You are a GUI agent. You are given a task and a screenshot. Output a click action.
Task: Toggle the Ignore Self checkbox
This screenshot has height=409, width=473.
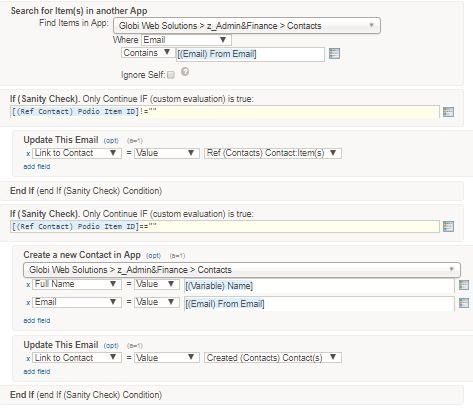coord(171,75)
